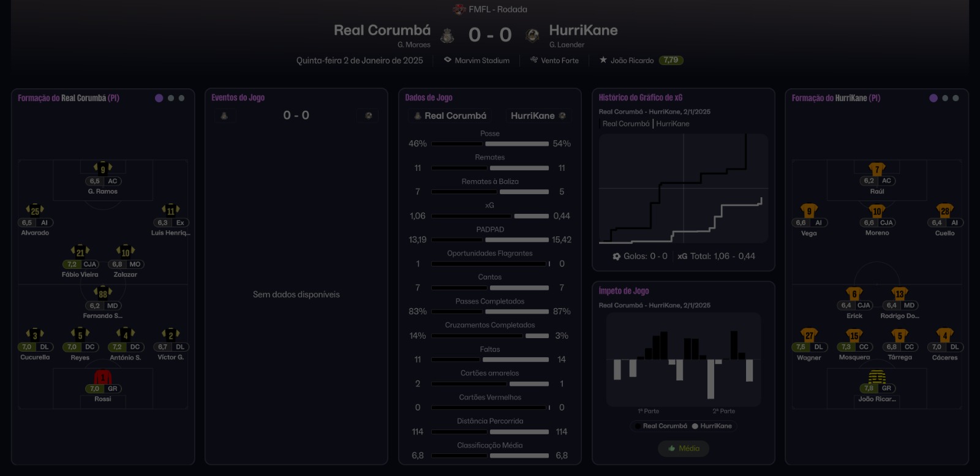The height and width of the screenshot is (476, 980).
Task: Select third page dot in HurriKane formation
Action: click(956, 98)
